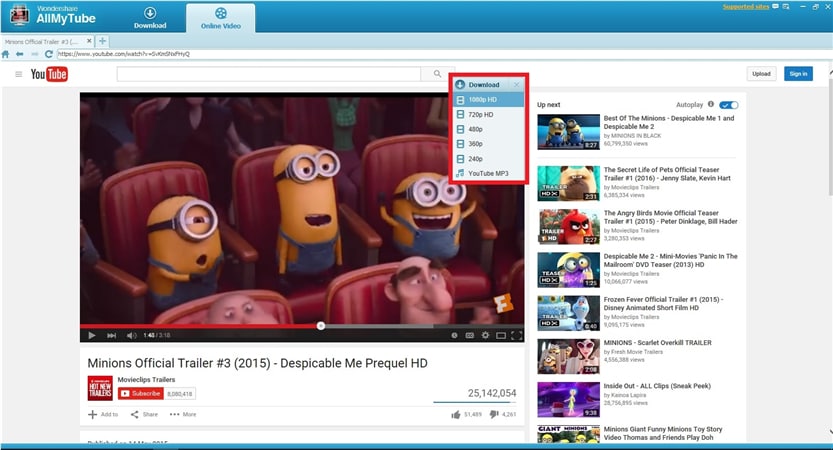Choose 480p download quality
833x450 pixels.
click(x=488, y=129)
